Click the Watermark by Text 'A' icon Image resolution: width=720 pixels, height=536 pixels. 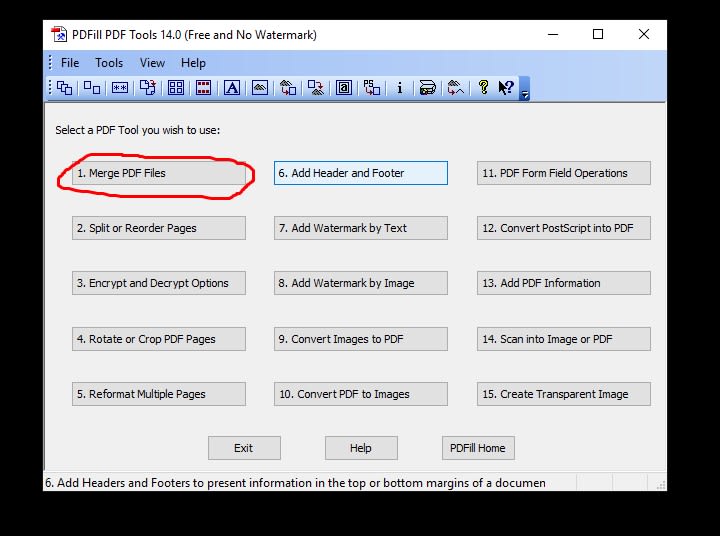(x=232, y=88)
